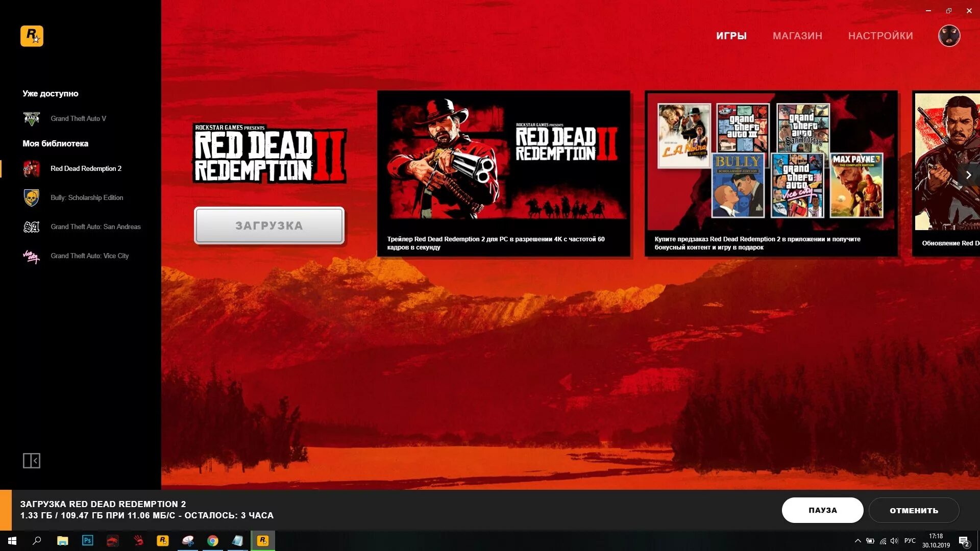Viewport: 980px width, 551px height.
Task: Open File Explorer from the taskbar
Action: click(x=62, y=541)
